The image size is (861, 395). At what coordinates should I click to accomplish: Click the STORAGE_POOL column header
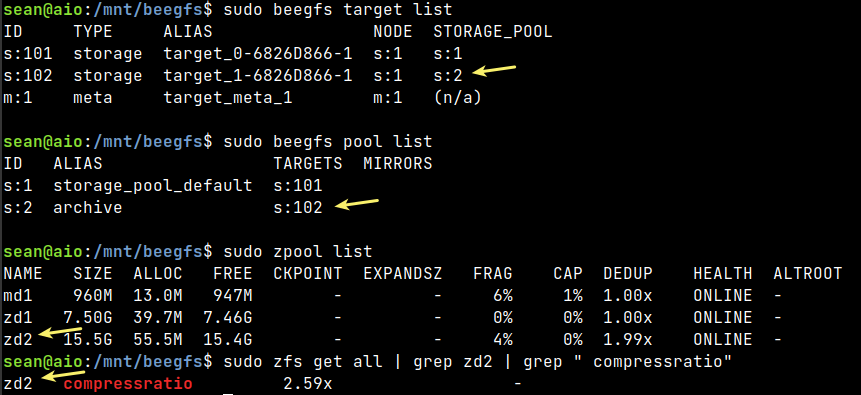coord(493,32)
